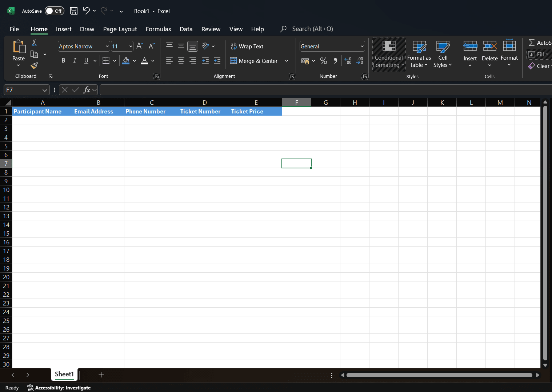Click the Increase Decimal icon

[348, 61]
